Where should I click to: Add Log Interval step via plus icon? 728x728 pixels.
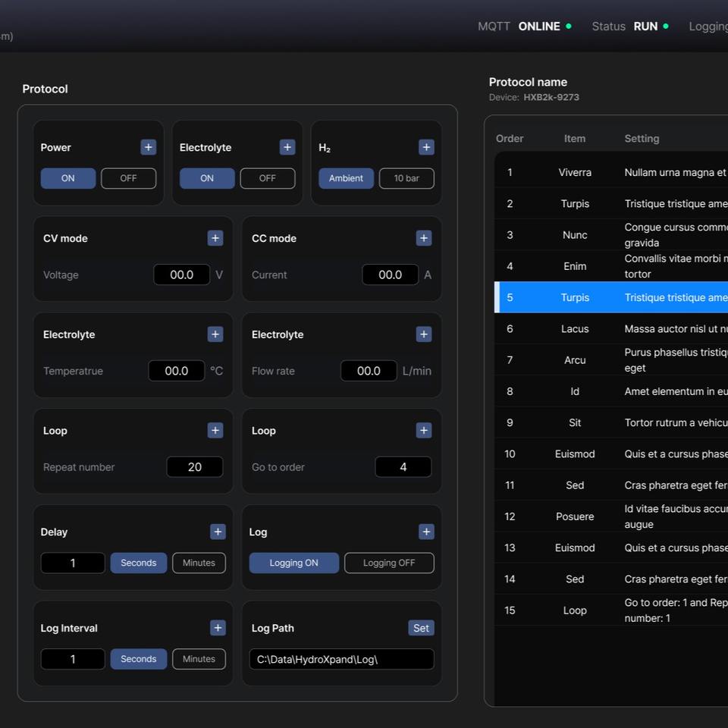pos(218,628)
